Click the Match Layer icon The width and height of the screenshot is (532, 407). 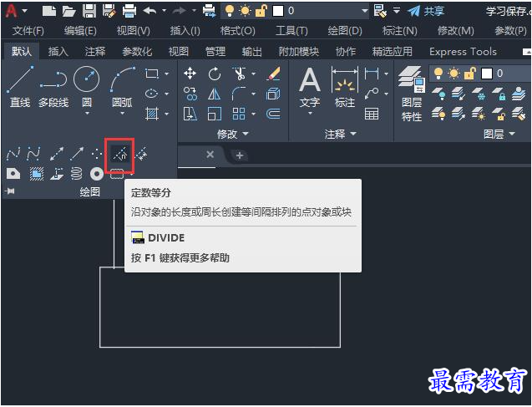coord(519,114)
